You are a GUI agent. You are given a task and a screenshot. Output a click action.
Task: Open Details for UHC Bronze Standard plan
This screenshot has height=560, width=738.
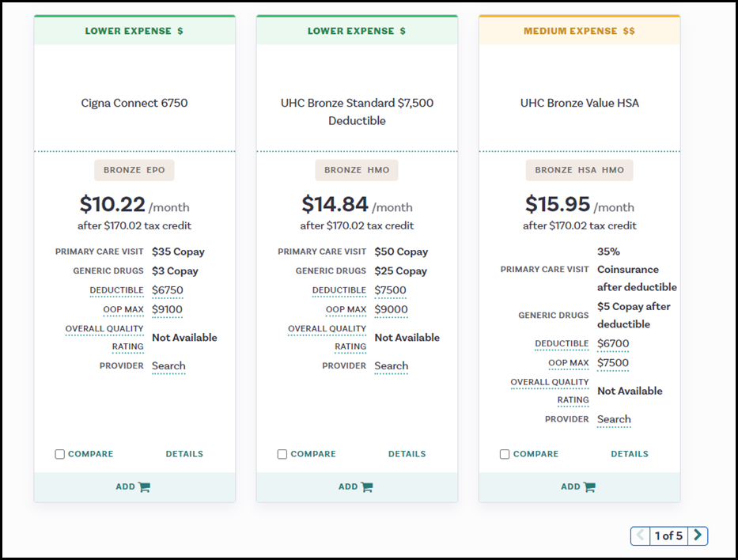pos(407,454)
